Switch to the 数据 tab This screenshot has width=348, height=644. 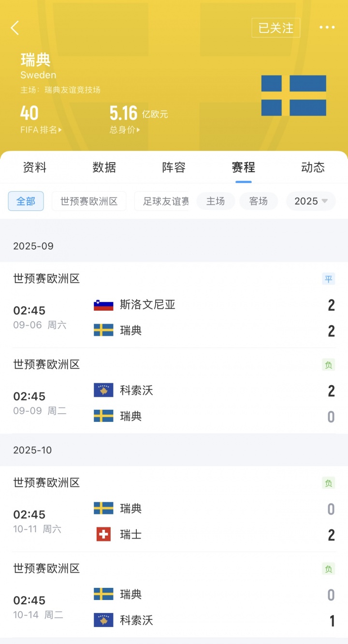click(104, 167)
